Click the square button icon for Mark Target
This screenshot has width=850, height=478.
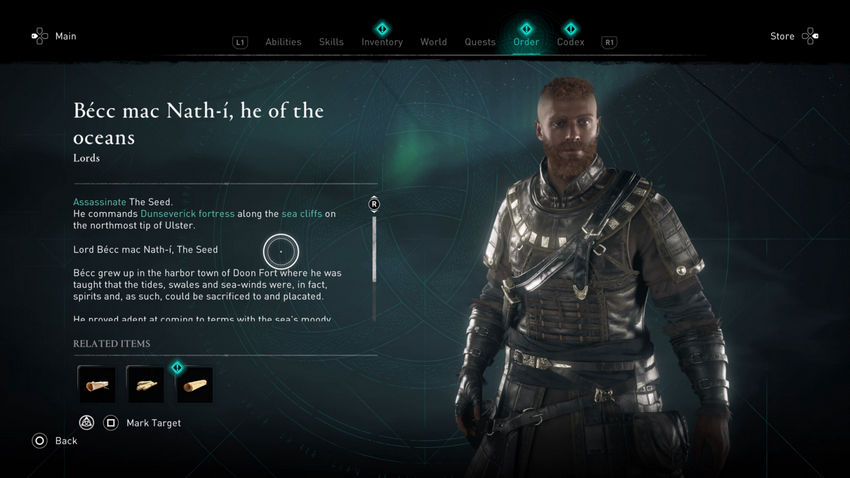click(x=111, y=422)
